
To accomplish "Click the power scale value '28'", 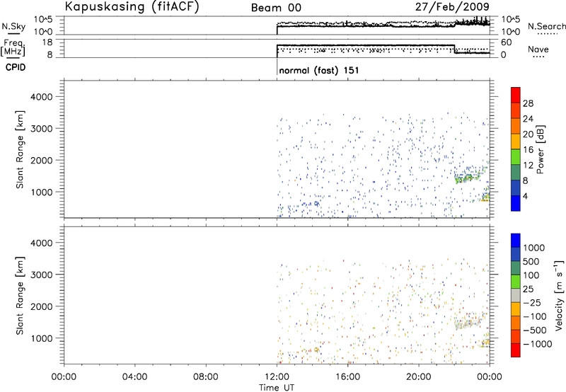I will 528,103.
